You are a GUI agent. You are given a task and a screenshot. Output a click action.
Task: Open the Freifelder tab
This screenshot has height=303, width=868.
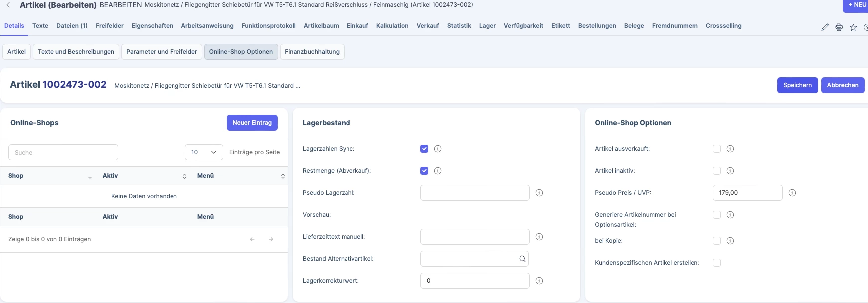click(x=110, y=26)
